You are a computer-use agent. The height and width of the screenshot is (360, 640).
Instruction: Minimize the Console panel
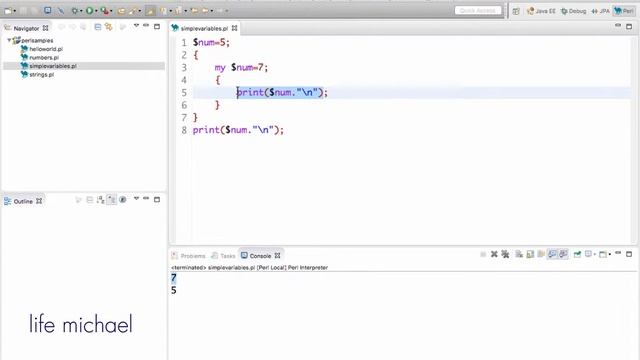pyautogui.click(x=618, y=253)
